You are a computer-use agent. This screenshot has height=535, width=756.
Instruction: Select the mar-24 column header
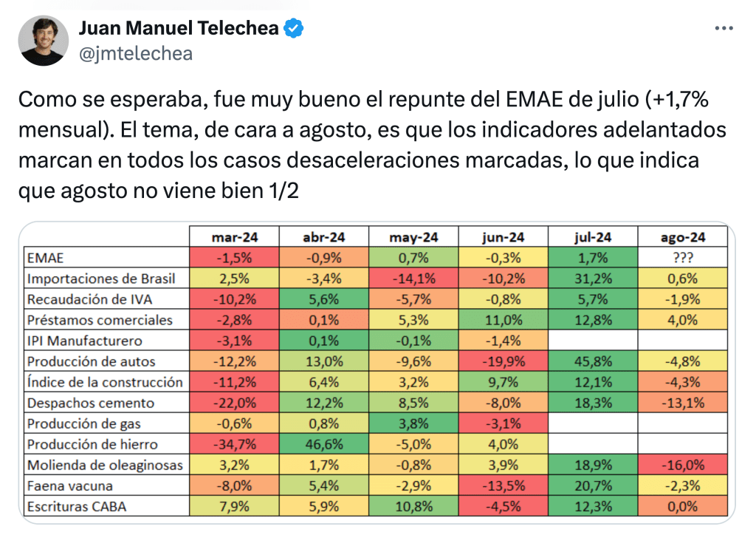(234, 237)
